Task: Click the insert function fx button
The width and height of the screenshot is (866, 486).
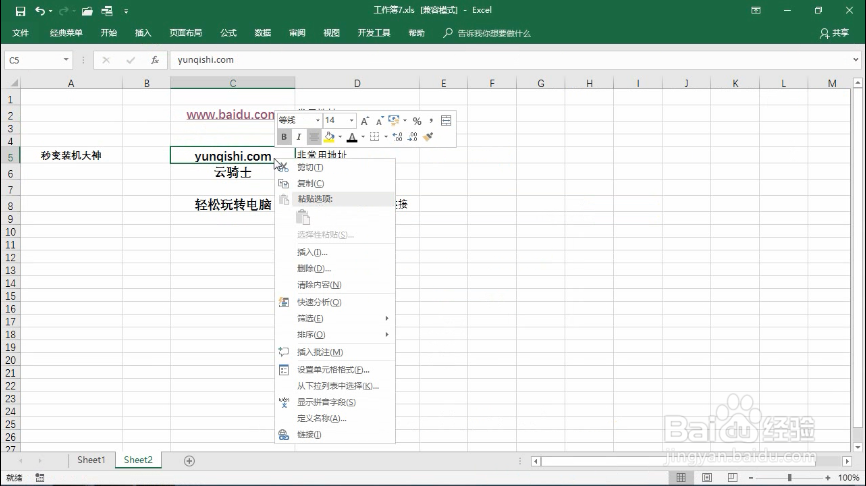Action: 155,60
